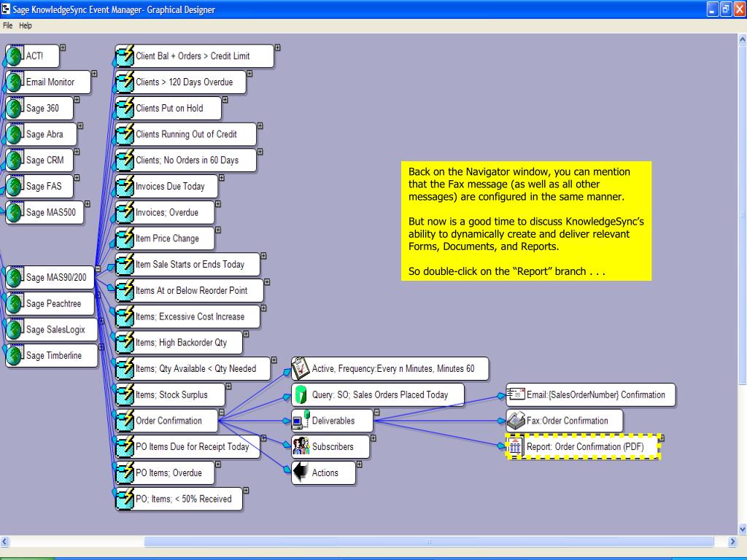
Task: Expand Client Bal + Orders > Credit Limit event
Action: (x=277, y=47)
